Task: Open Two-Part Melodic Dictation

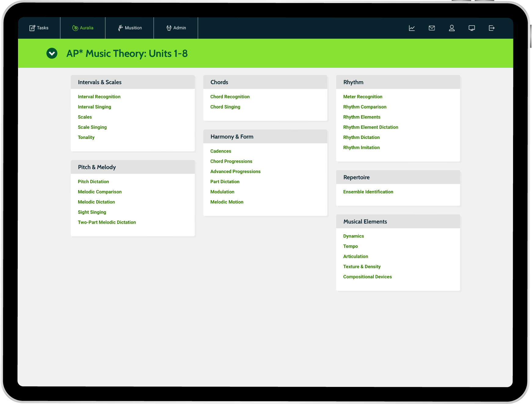Action: [x=107, y=222]
